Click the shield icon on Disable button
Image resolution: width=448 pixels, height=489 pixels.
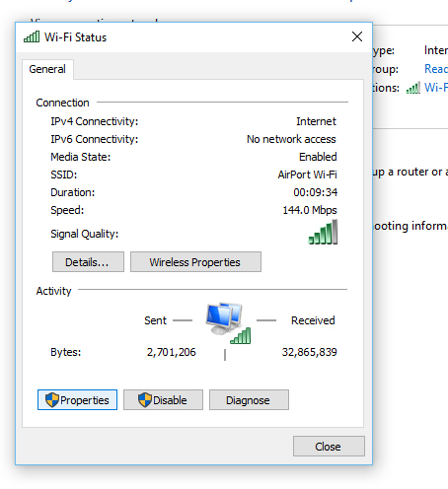(x=145, y=400)
